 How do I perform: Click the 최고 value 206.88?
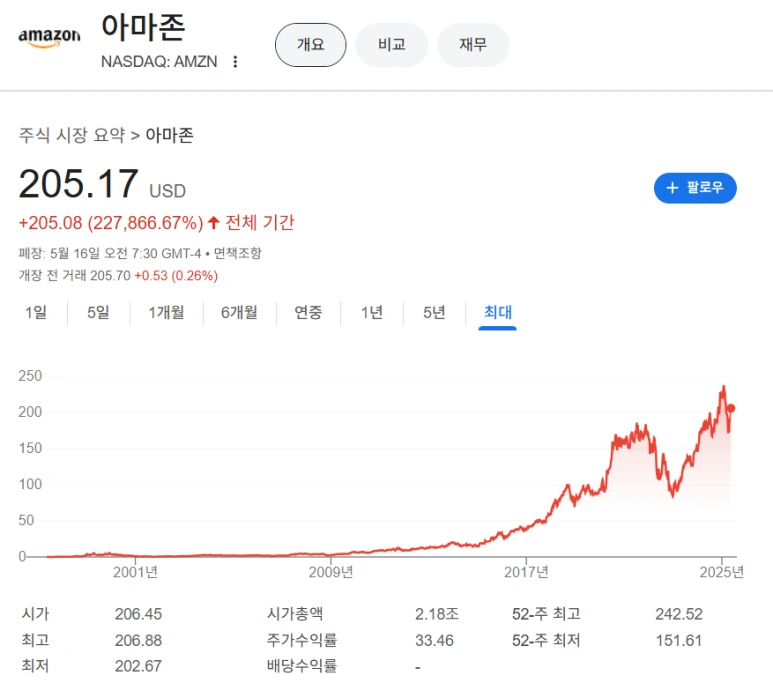tap(138, 641)
